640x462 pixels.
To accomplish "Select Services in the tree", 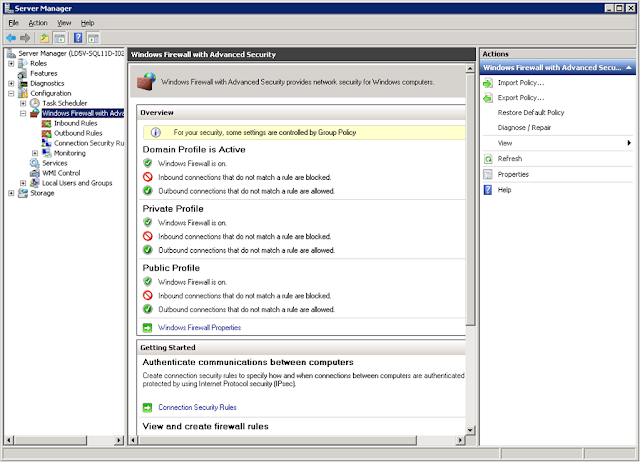I will click(x=55, y=163).
